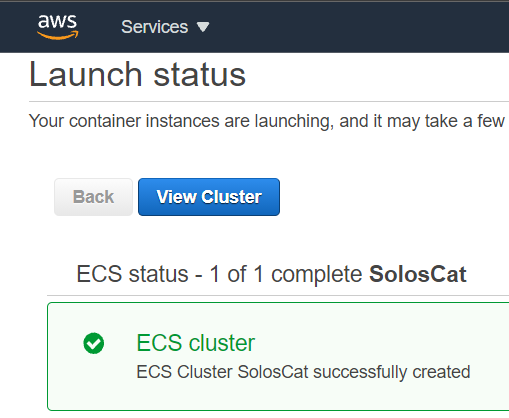Open the Services menu
This screenshot has height=418, width=509.
click(165, 27)
